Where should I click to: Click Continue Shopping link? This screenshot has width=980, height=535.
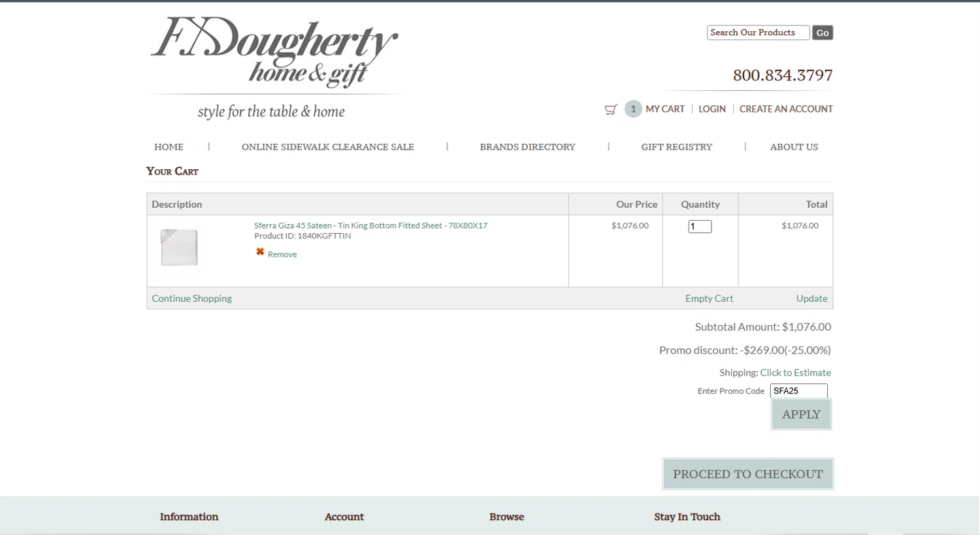coord(192,299)
